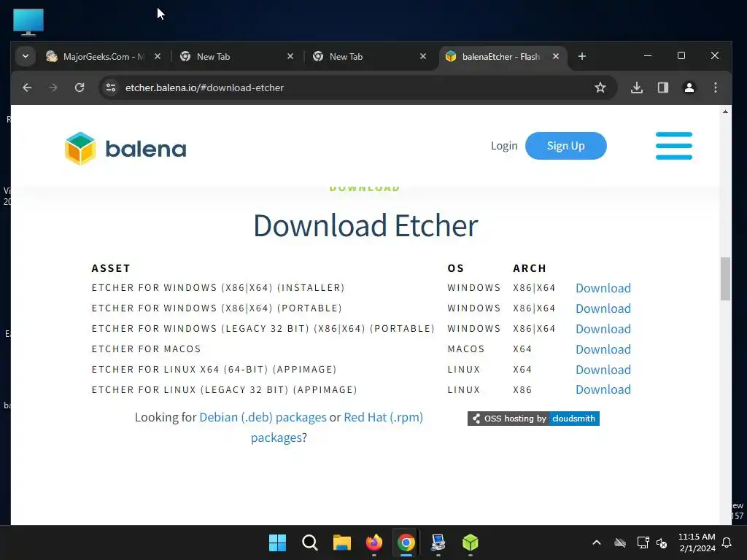Screen dimensions: 747x560
Task: Download Etcher for Windows portable
Action: pos(603,308)
